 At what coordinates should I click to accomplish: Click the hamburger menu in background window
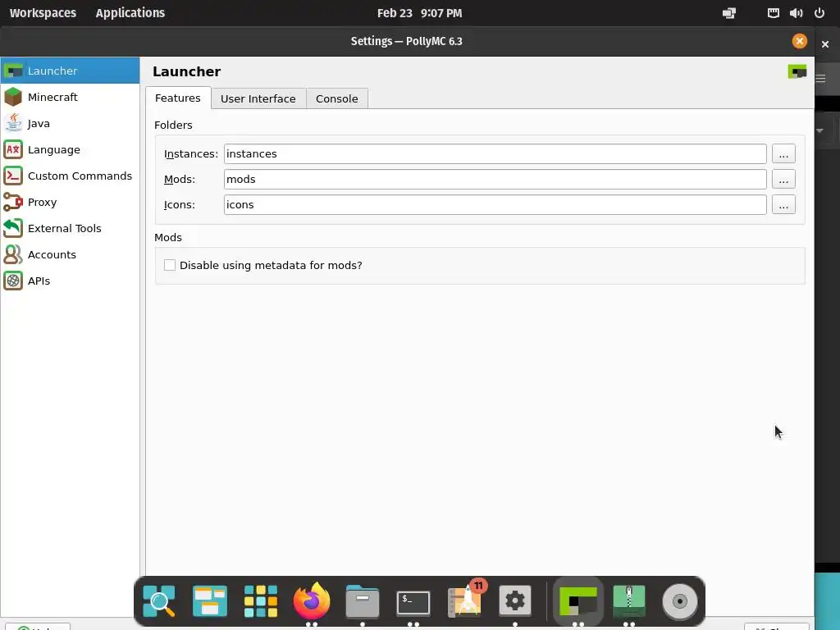pos(820,78)
